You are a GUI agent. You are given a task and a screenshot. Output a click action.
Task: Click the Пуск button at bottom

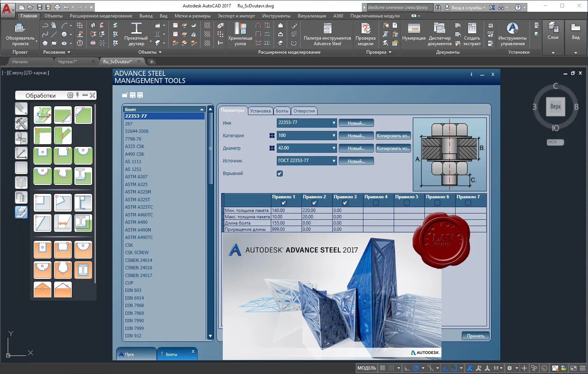pyautogui.click(x=136, y=354)
